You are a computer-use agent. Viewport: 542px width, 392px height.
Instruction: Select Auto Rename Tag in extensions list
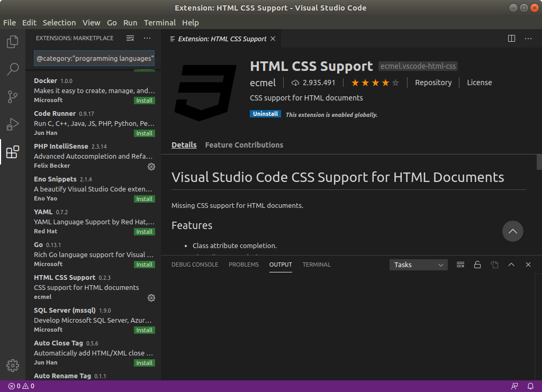[x=93, y=376]
